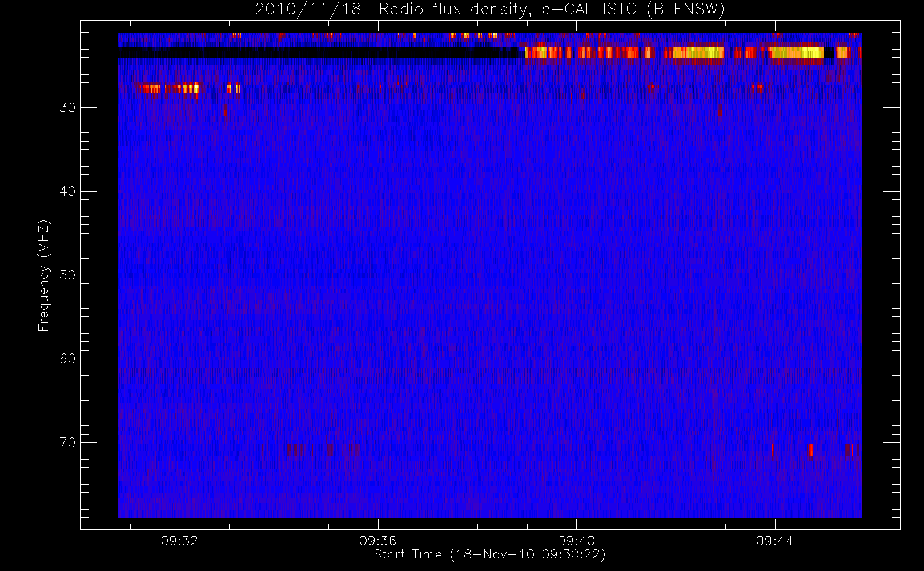Click the 09:44 time tick label
924x571 pixels.
coord(774,541)
